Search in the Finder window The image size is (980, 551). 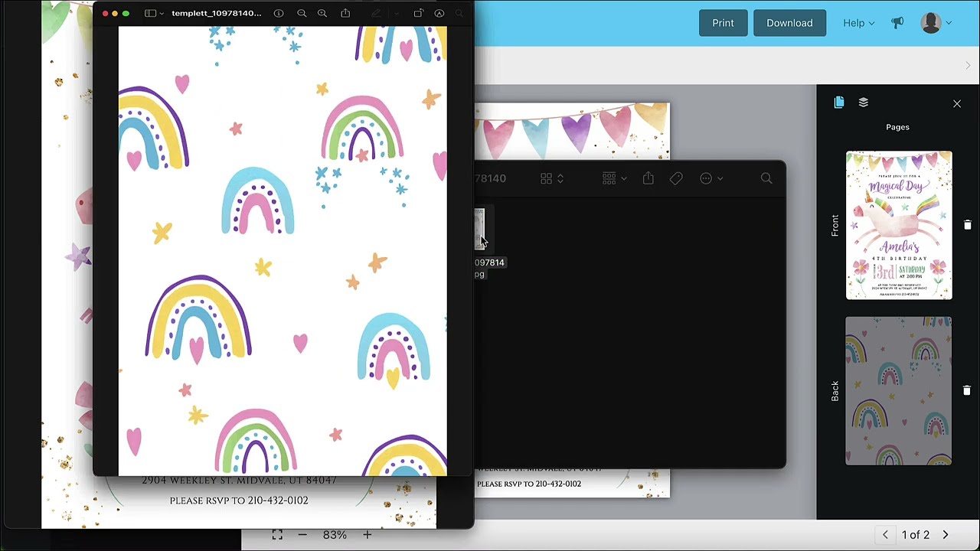coord(766,178)
